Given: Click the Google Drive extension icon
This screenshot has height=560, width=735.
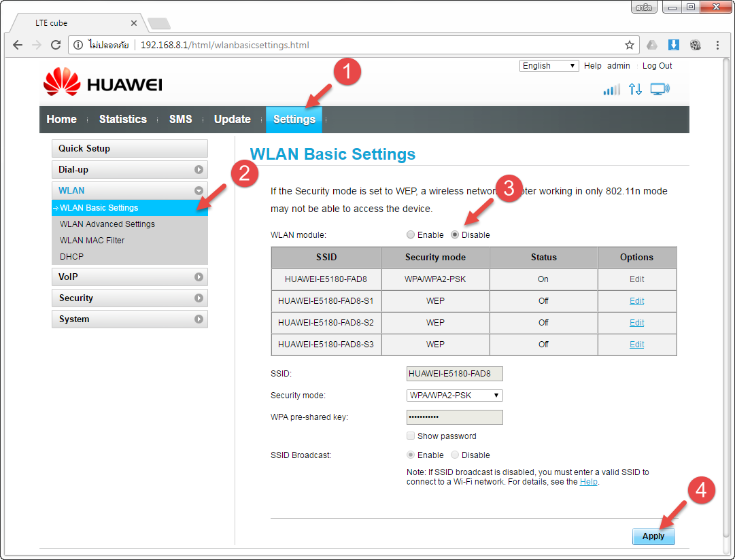Looking at the screenshot, I should pyautogui.click(x=651, y=45).
